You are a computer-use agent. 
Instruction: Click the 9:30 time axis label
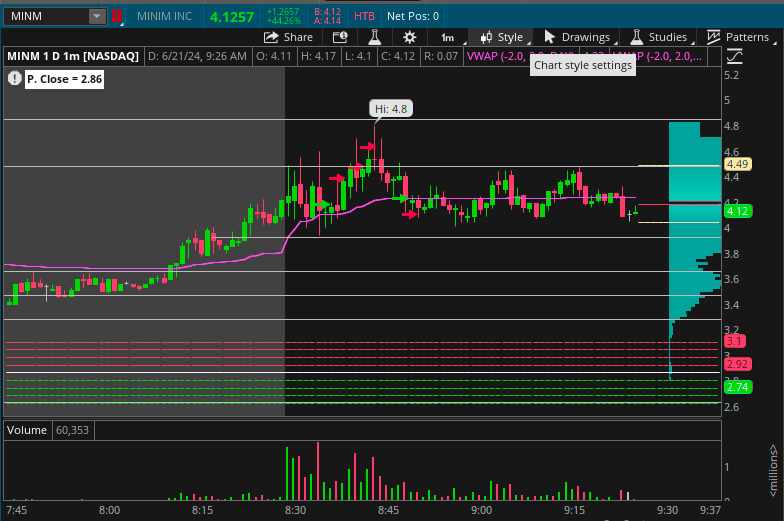coord(667,510)
